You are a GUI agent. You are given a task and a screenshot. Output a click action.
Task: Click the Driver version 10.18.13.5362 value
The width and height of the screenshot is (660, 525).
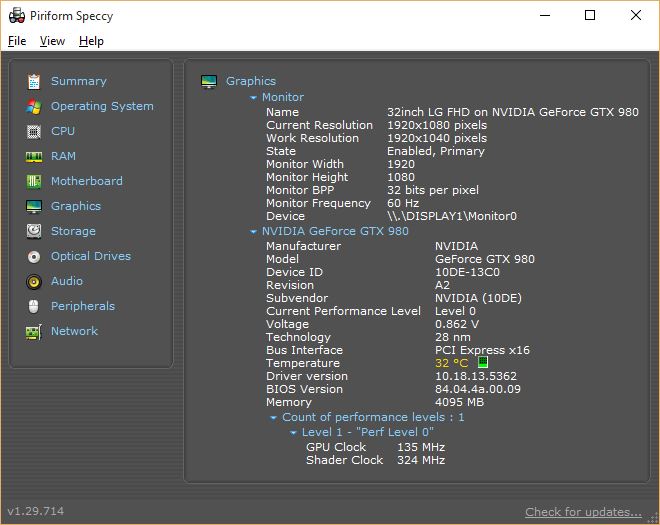click(476, 376)
